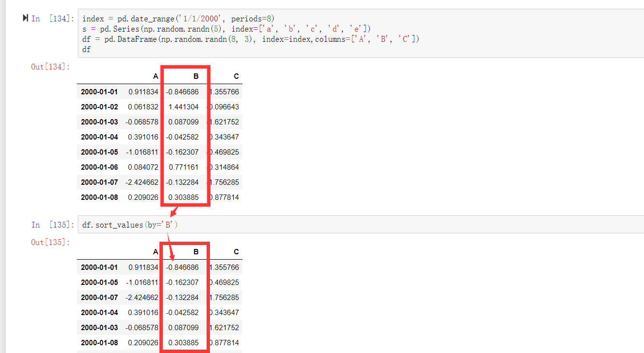The width and height of the screenshot is (644, 353).
Task: Click value 0.061832 in column A
Action: coord(143,106)
